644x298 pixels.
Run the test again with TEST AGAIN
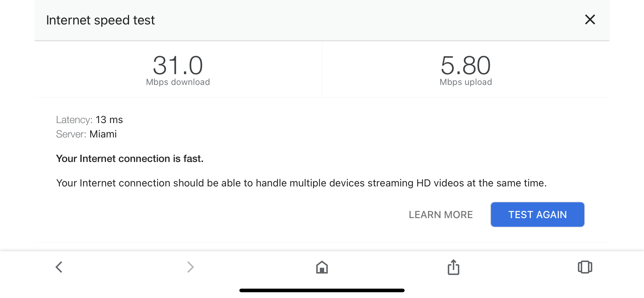coord(538,215)
